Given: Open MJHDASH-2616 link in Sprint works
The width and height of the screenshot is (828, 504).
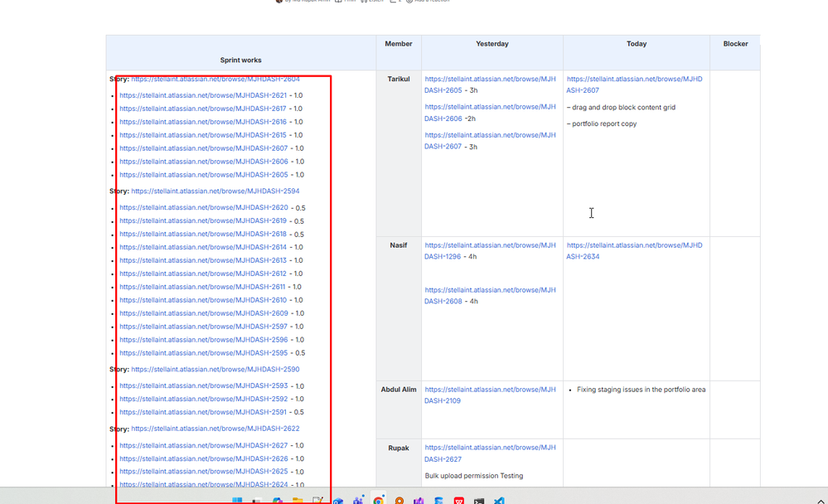Looking at the screenshot, I should click(x=203, y=122).
